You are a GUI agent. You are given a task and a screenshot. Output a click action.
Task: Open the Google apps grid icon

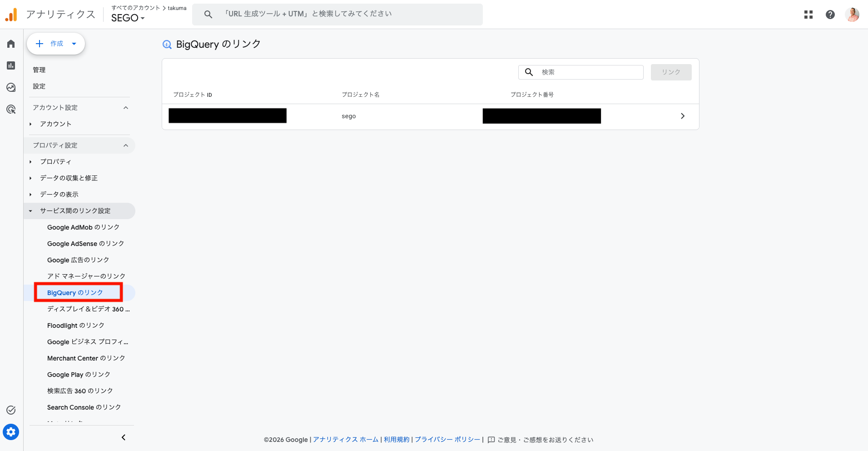[808, 15]
